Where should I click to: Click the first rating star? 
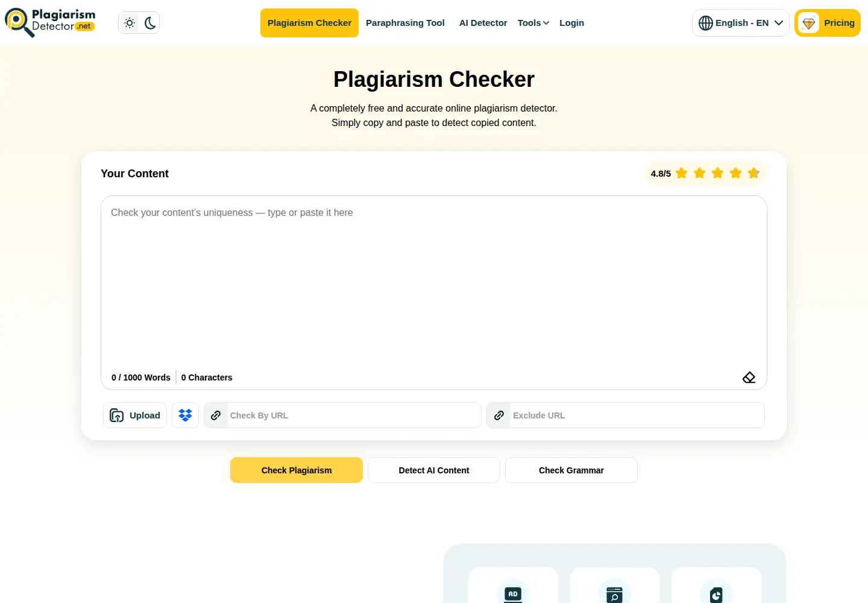pyautogui.click(x=682, y=173)
